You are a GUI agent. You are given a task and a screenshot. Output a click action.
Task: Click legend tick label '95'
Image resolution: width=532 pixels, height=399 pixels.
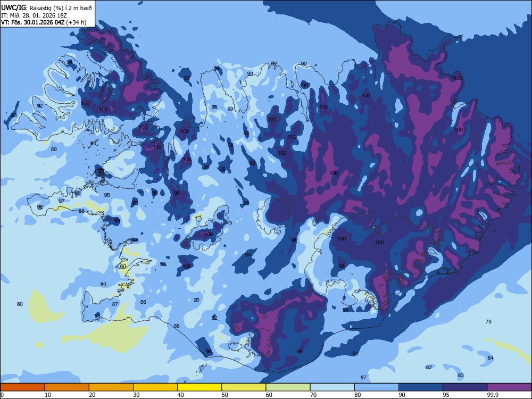click(x=446, y=395)
